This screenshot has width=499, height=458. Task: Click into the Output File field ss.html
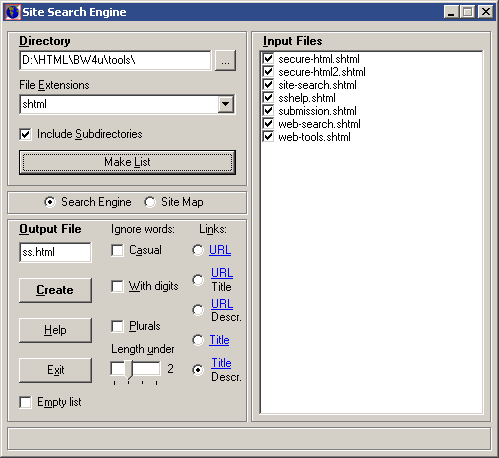55,252
